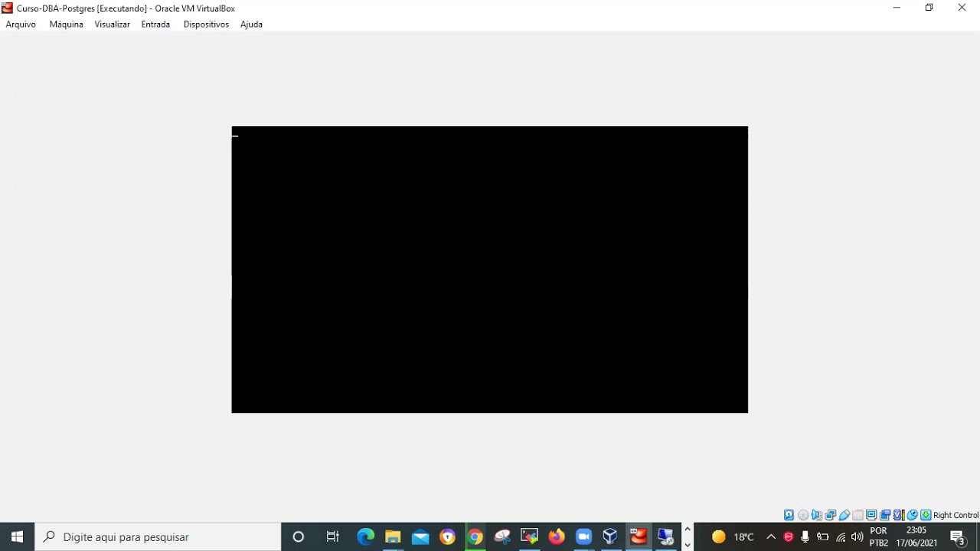980x551 pixels.
Task: Open the Mail app from taskbar
Action: pyautogui.click(x=420, y=536)
